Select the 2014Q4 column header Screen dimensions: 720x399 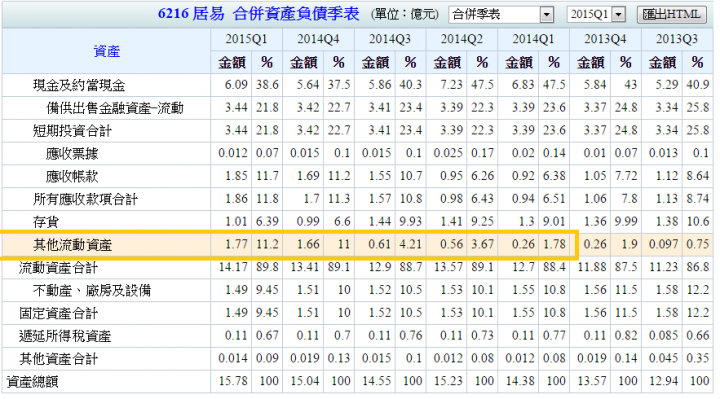318,39
